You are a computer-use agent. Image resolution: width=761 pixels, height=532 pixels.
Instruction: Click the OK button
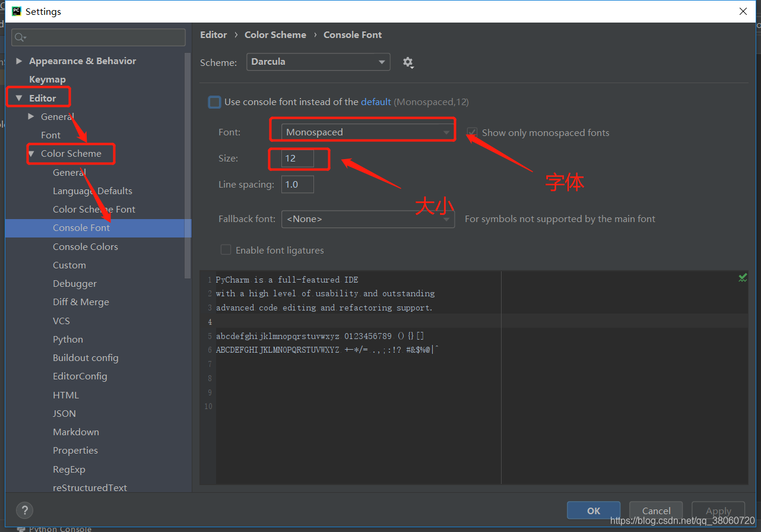coord(593,510)
